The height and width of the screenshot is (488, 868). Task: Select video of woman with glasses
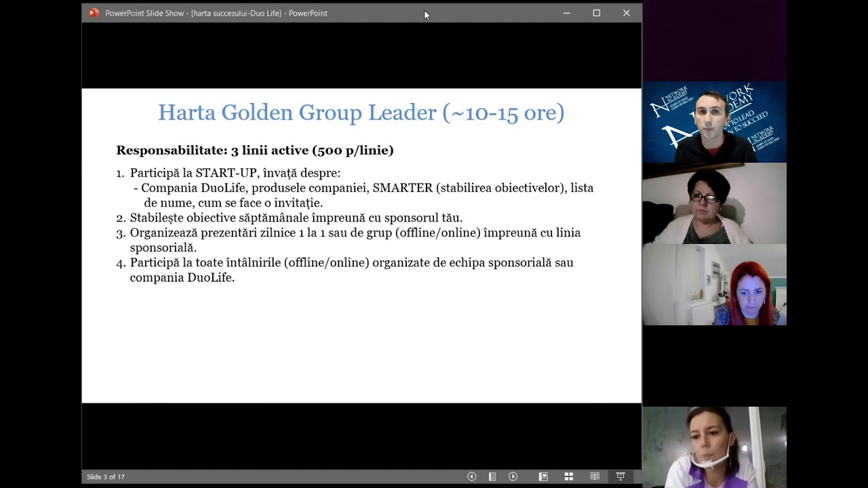715,203
